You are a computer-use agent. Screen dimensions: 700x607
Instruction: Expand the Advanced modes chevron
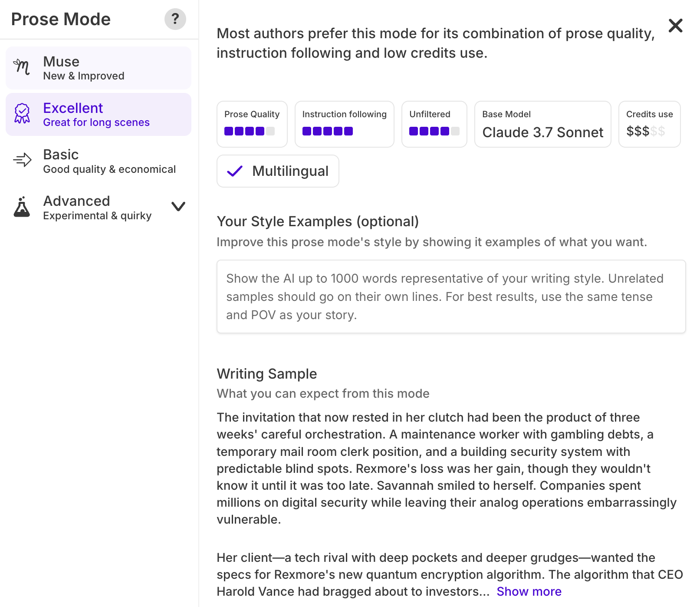178,207
